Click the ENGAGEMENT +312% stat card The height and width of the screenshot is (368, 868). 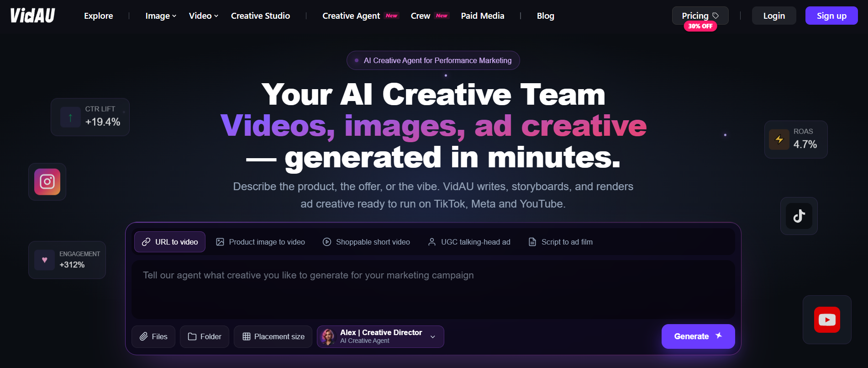pyautogui.click(x=67, y=260)
